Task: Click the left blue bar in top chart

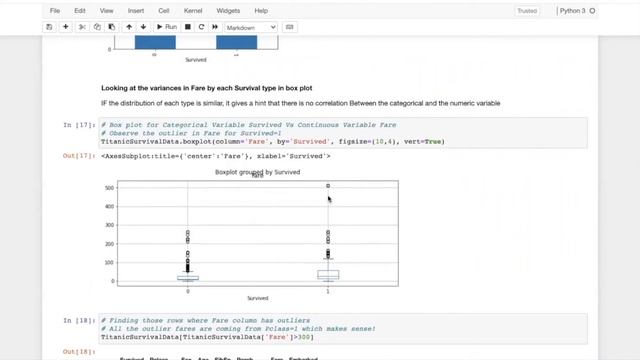Action: [155, 42]
